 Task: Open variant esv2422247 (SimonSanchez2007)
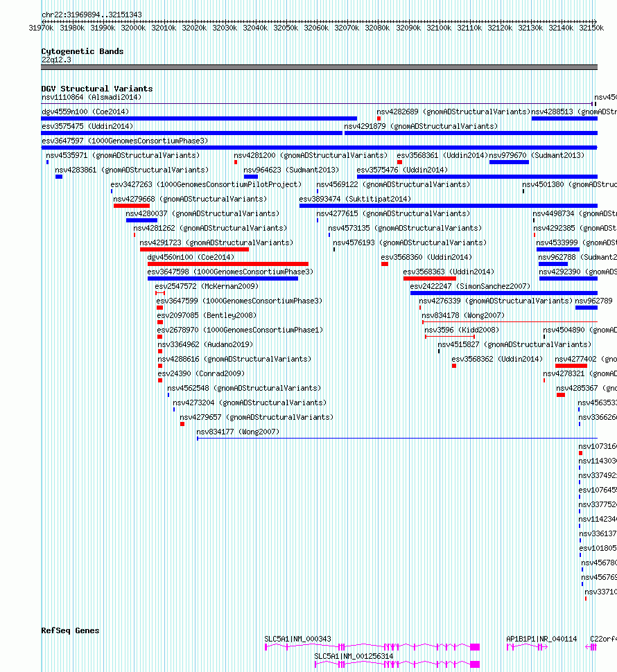coord(470,287)
